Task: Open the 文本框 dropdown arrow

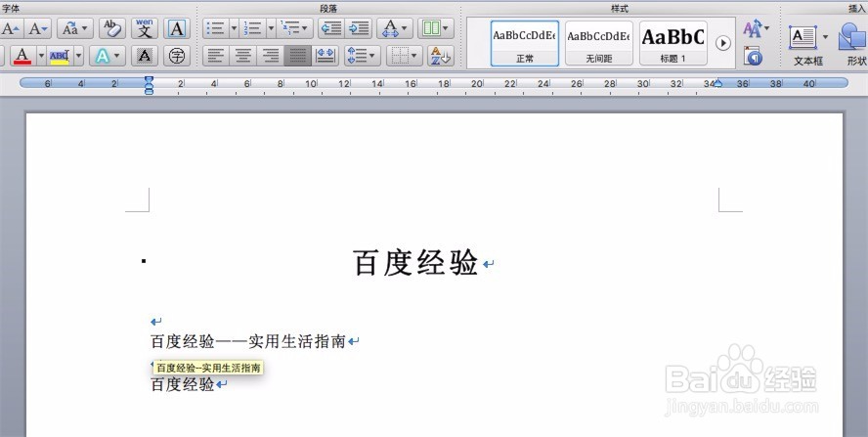Action: pos(825,37)
